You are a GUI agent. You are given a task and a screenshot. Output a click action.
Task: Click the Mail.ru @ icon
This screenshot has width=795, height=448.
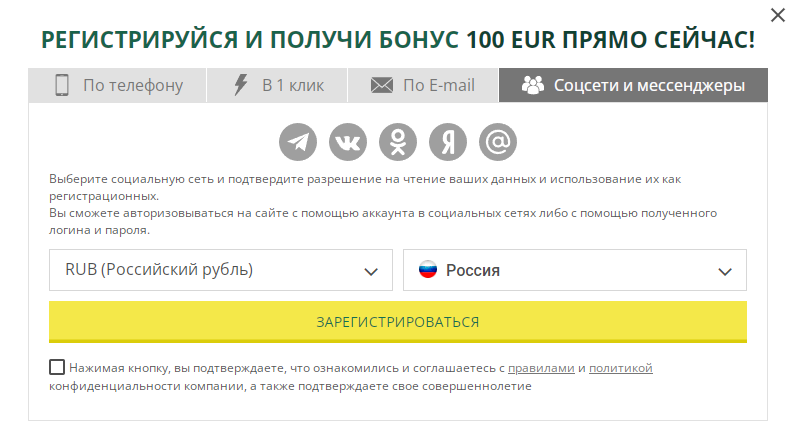pos(498,142)
